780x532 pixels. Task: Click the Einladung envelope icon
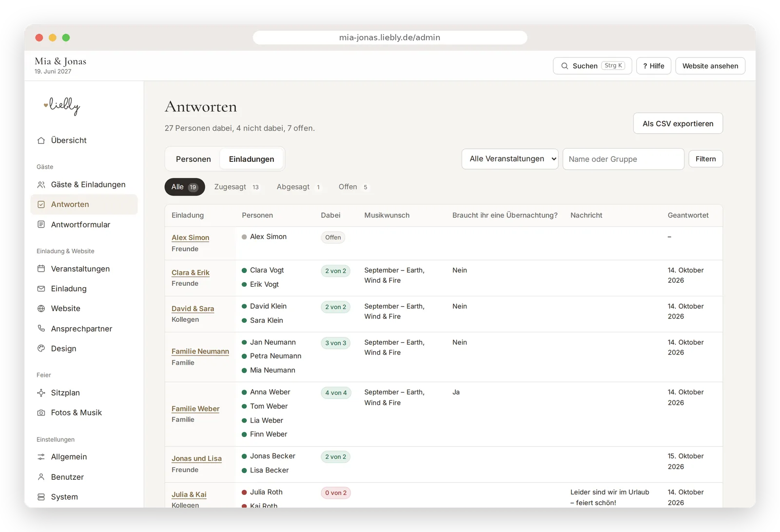click(41, 289)
